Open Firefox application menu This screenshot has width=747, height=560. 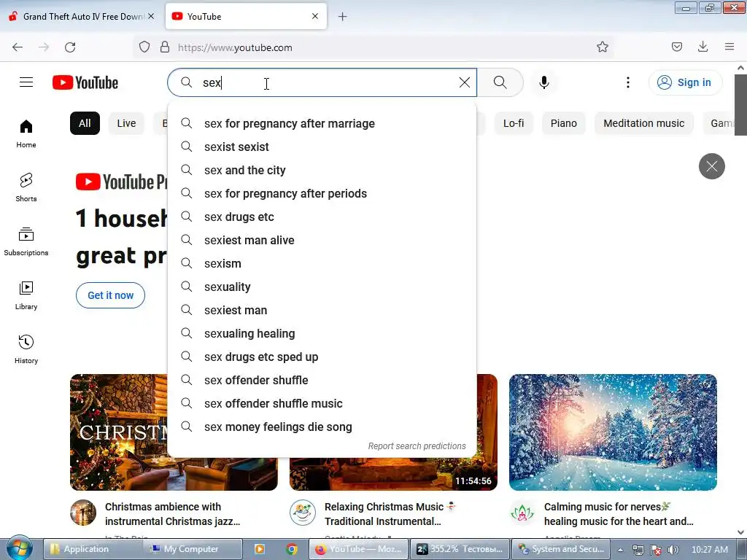click(x=729, y=47)
